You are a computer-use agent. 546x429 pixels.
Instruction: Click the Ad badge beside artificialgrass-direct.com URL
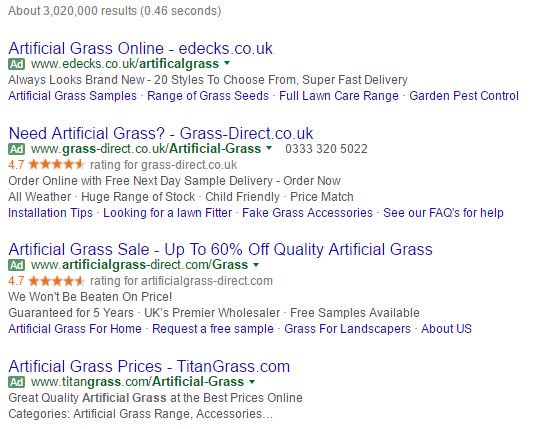click(16, 265)
